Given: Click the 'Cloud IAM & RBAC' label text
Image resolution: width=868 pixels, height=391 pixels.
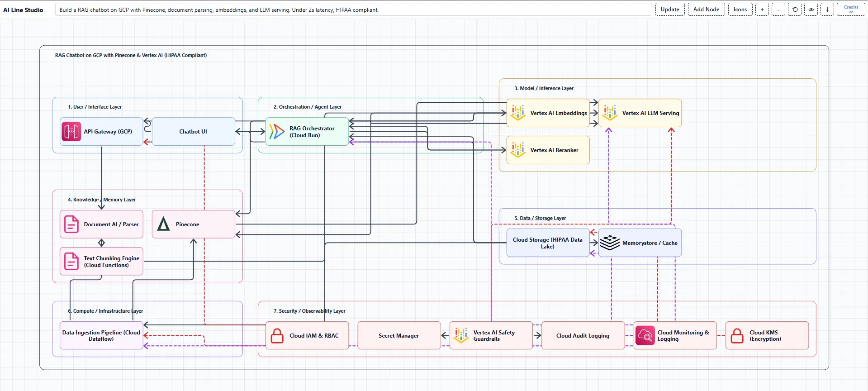Looking at the screenshot, I should tap(314, 336).
